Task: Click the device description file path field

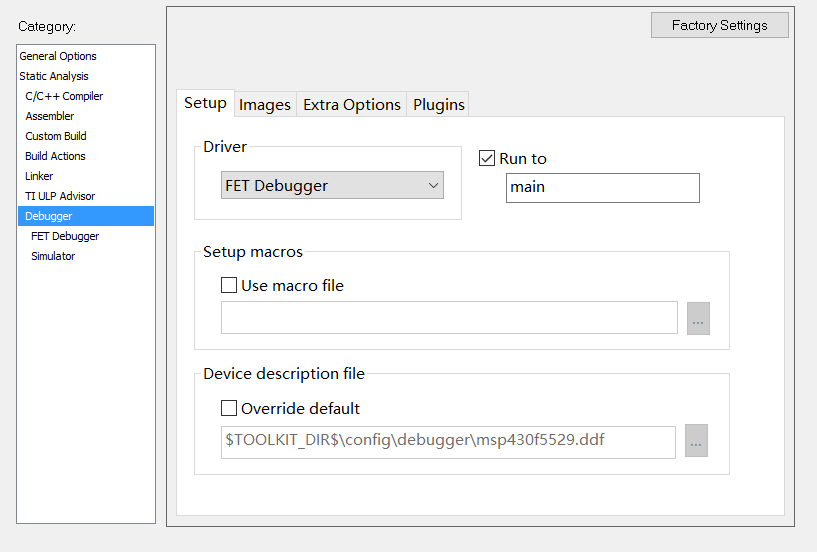Action: (x=448, y=441)
